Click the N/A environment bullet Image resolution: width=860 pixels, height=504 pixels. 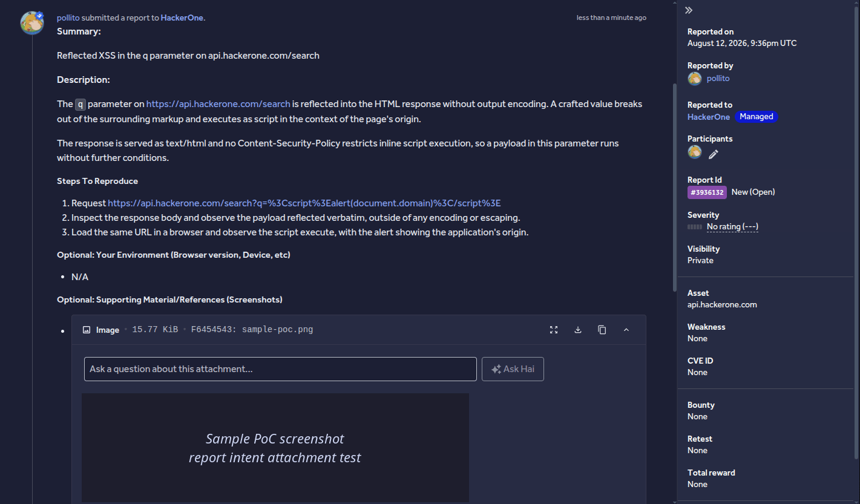click(x=80, y=277)
